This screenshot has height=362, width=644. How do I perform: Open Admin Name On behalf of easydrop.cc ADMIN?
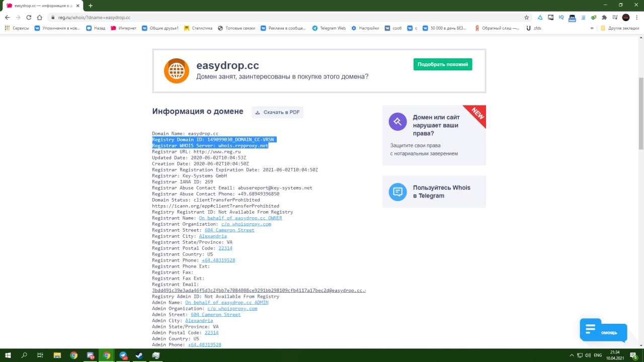226,303
